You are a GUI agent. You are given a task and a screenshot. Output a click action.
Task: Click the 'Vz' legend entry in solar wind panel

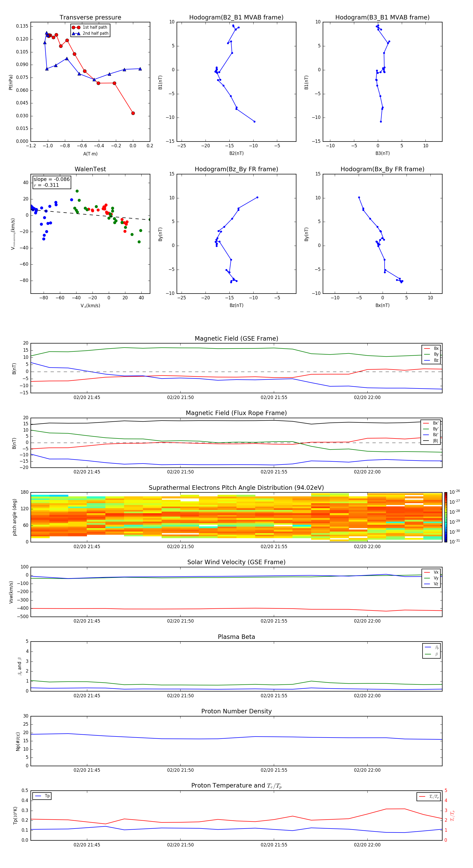click(x=431, y=584)
